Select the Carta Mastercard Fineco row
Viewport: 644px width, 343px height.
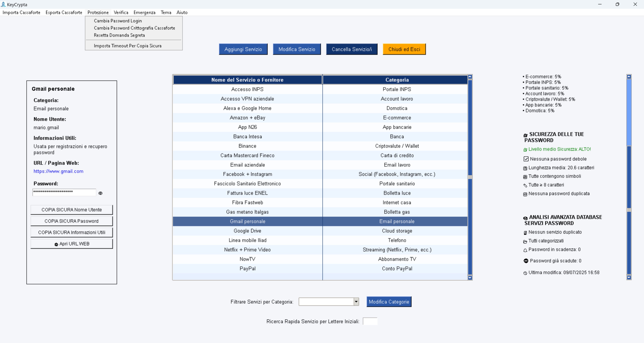click(x=320, y=155)
